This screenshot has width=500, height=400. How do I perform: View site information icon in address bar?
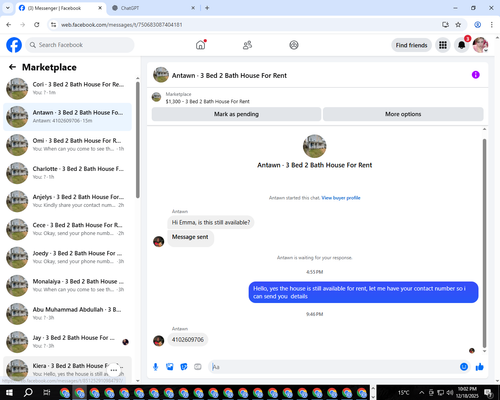53,25
